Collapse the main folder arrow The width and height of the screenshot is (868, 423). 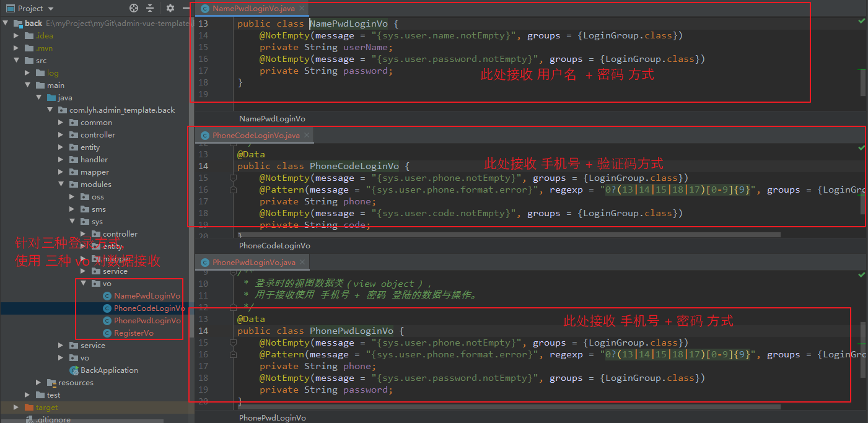point(28,85)
